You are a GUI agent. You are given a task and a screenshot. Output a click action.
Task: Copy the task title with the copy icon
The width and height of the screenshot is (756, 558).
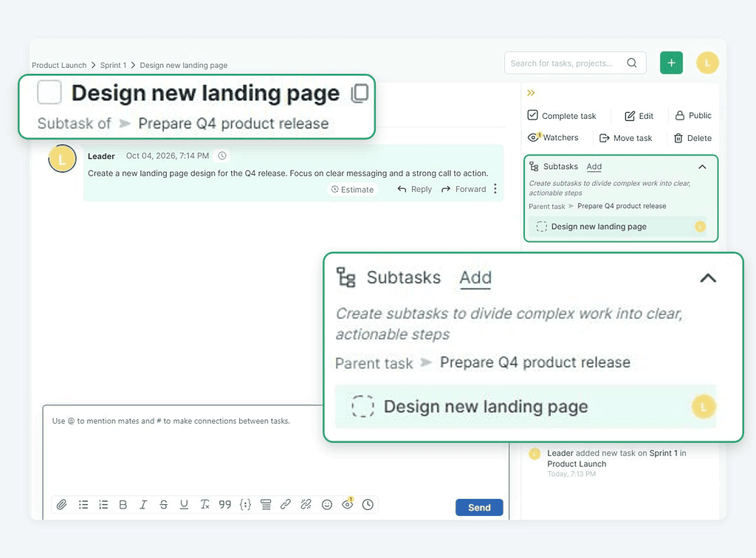pos(360,93)
